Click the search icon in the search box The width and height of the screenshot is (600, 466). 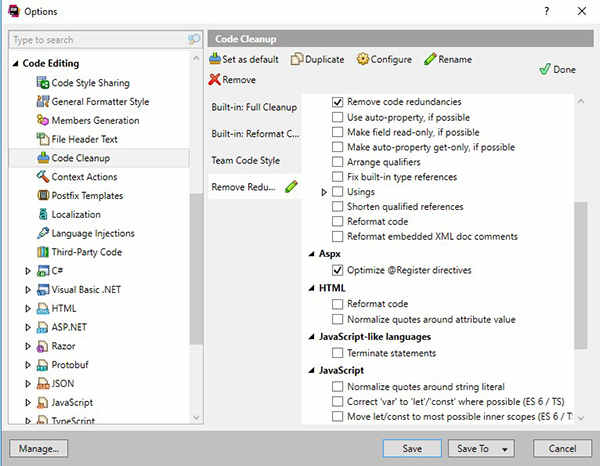coord(194,39)
